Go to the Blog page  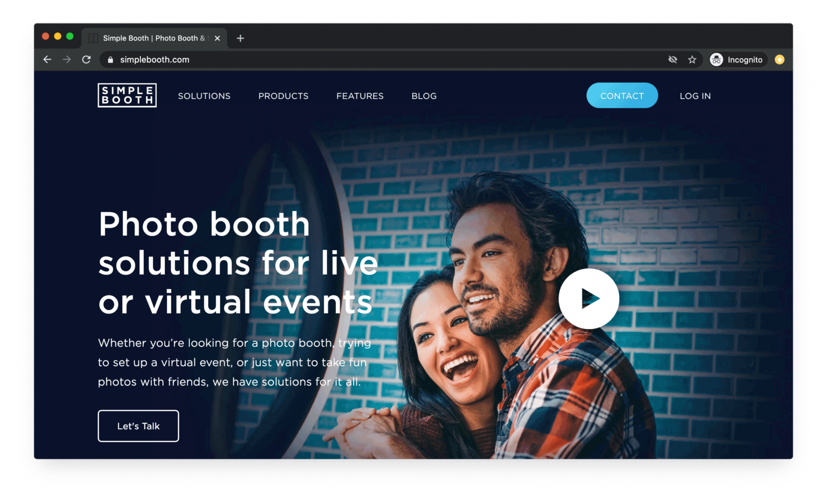(424, 96)
